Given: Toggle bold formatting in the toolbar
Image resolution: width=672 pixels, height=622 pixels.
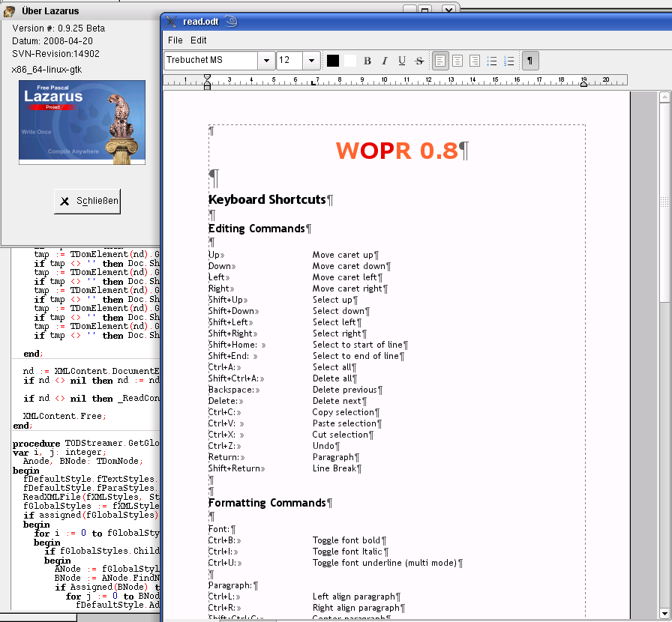Looking at the screenshot, I should pyautogui.click(x=367, y=61).
